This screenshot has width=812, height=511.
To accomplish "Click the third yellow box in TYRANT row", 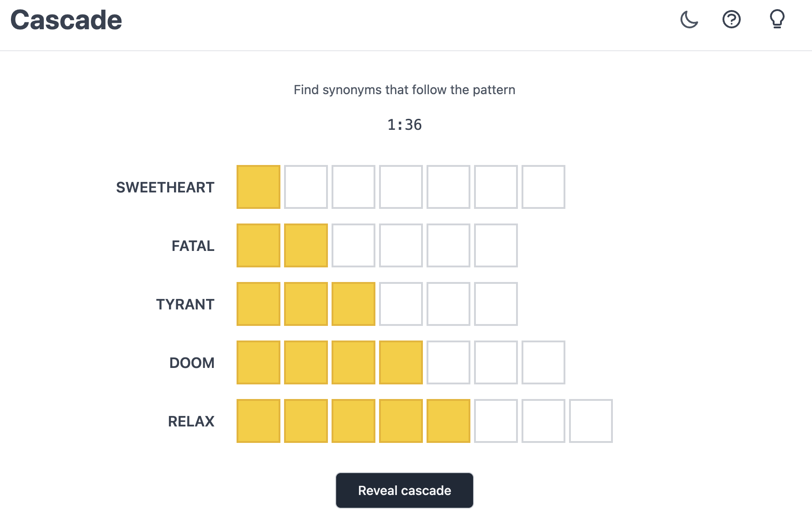I will [x=353, y=304].
